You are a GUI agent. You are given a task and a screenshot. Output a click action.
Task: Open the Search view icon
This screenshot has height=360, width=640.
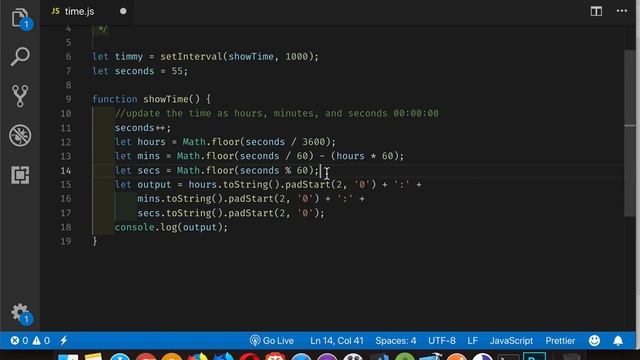point(20,56)
